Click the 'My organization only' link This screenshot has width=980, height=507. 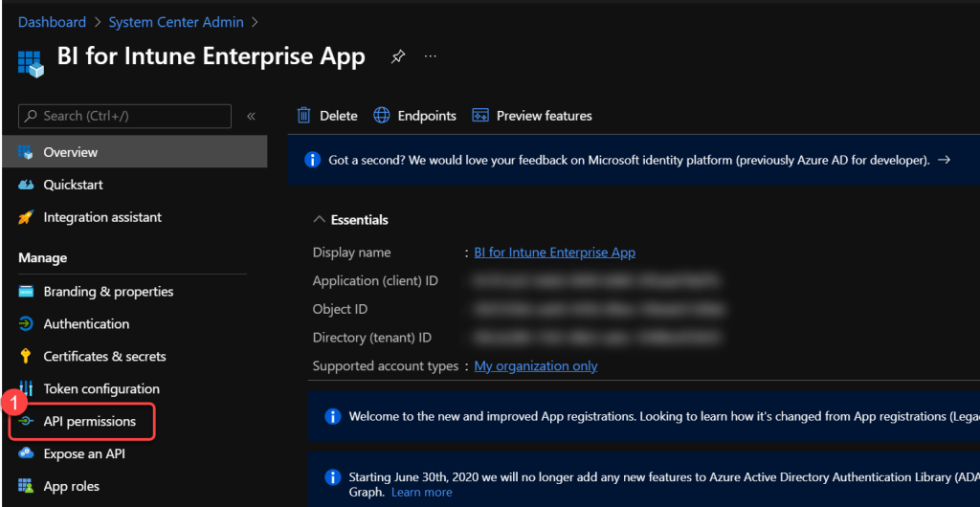[535, 366]
